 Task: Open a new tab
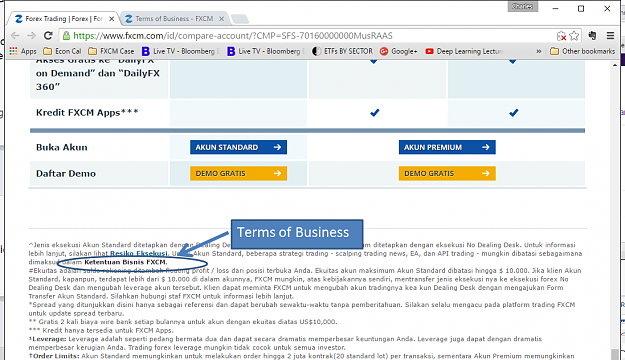click(x=240, y=19)
